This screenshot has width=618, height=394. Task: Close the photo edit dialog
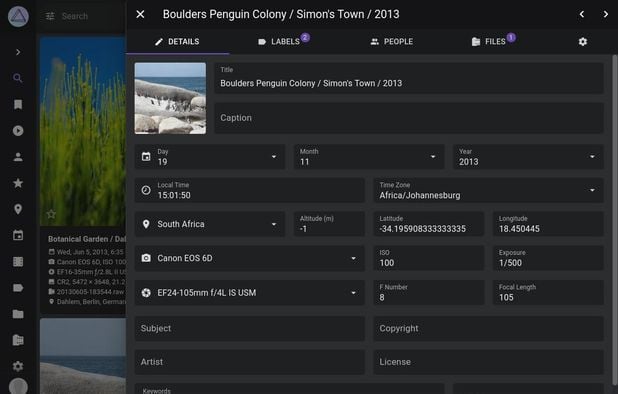click(140, 14)
